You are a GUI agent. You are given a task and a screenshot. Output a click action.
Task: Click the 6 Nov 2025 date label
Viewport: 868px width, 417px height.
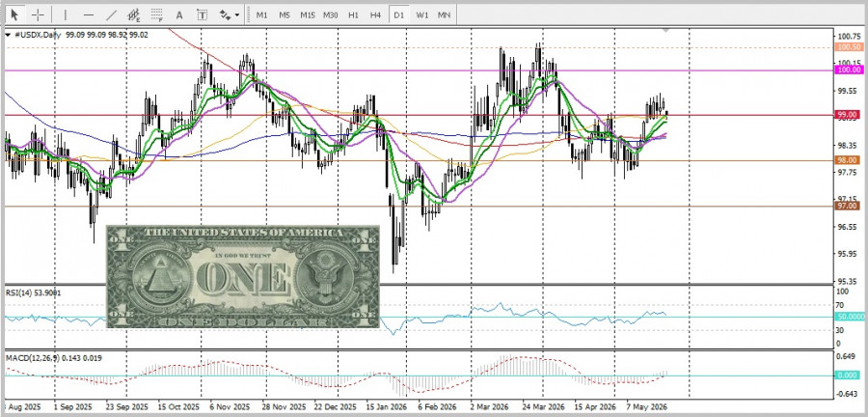231,406
